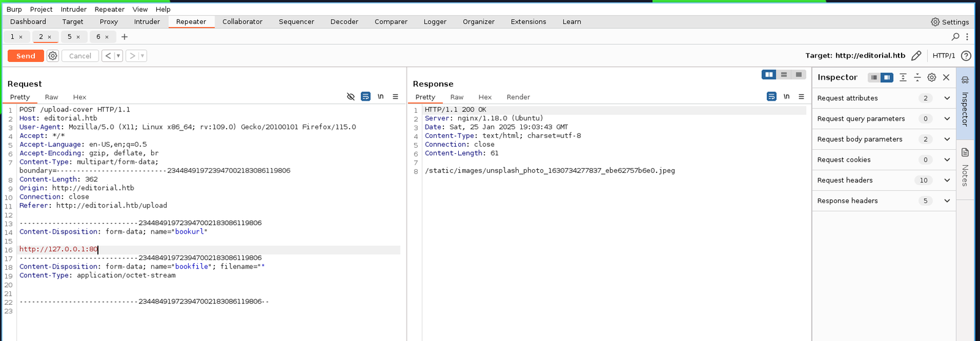Screen dimensions: 980x341
Task: Open the Repeater menu in menu bar
Action: click(110, 9)
